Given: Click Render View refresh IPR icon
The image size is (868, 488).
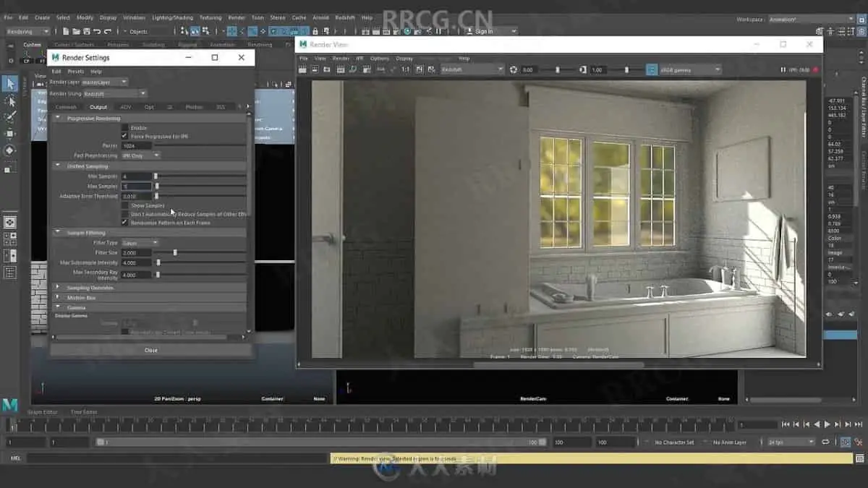Looking at the screenshot, I should point(352,69).
